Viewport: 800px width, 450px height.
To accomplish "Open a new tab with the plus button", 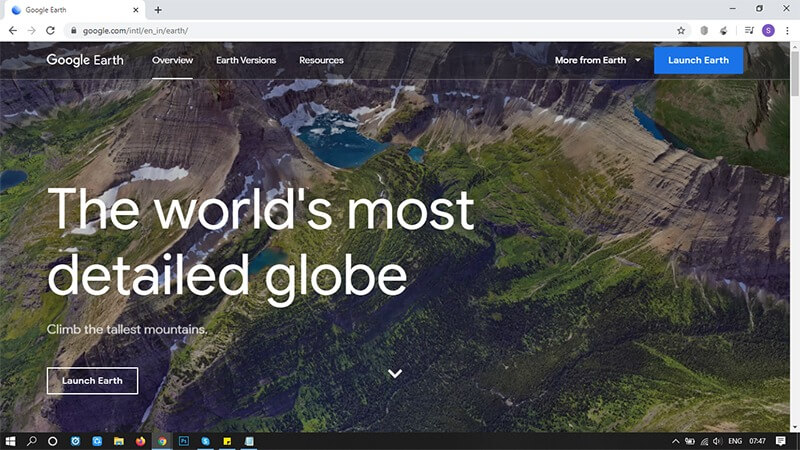I will [x=158, y=10].
